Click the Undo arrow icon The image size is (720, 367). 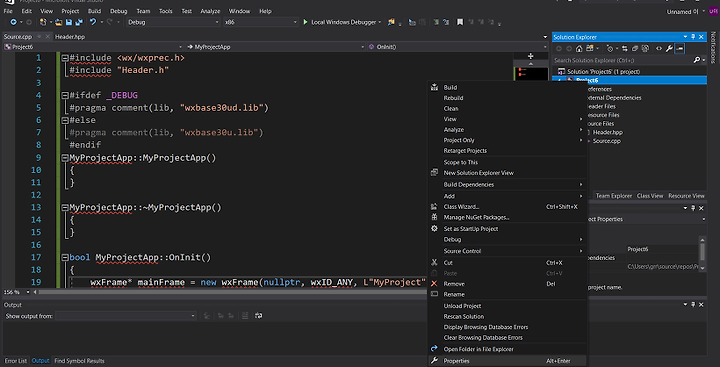(x=93, y=22)
